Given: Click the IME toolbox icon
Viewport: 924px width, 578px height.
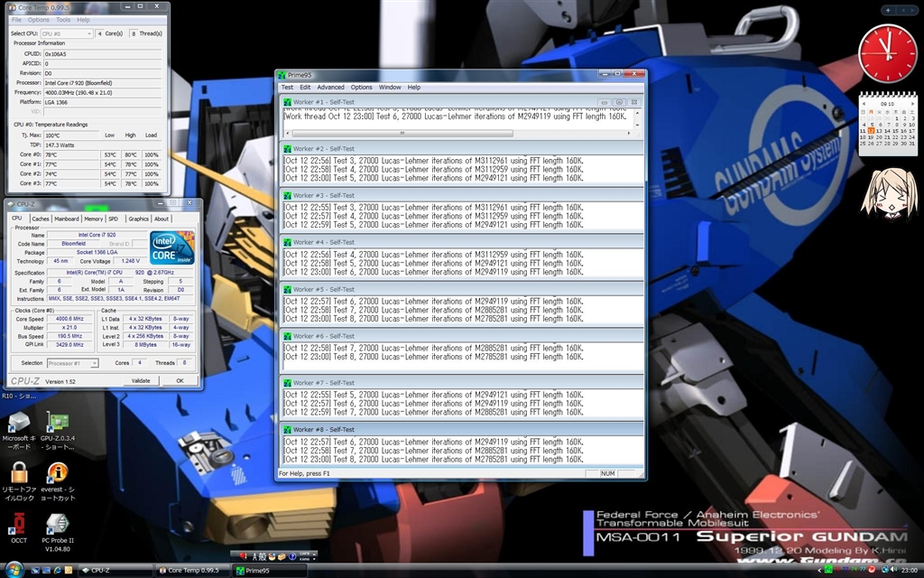Looking at the screenshot, I should point(282,556).
